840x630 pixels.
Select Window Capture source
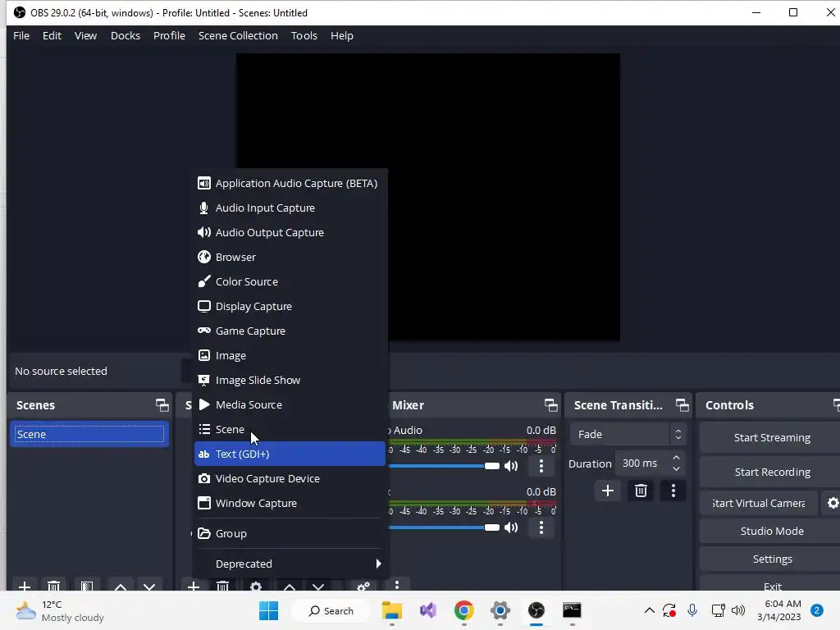click(x=290, y=503)
